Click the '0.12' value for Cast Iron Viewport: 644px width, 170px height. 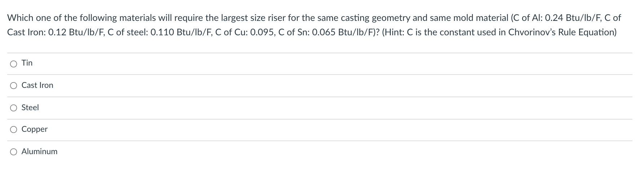pyautogui.click(x=57, y=32)
